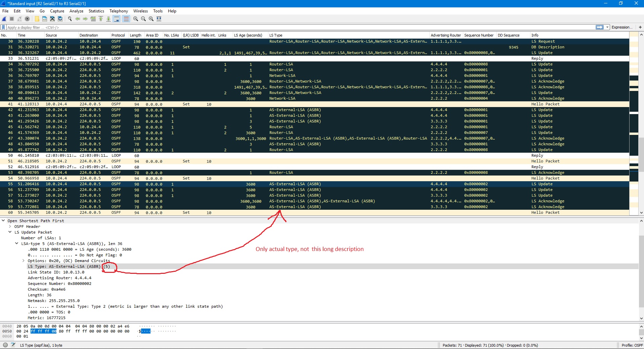The image size is (644, 349).
Task: Open expert information status icon
Action: click(x=5, y=345)
